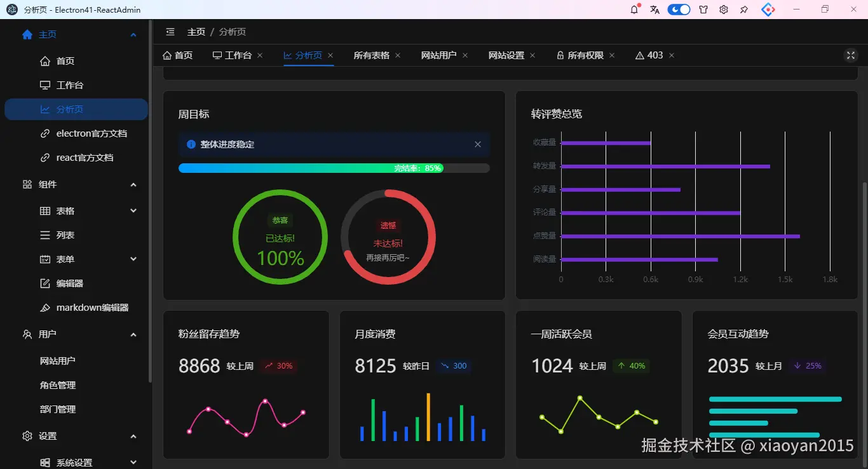This screenshot has height=469, width=868.
Task: Open 部门管理 in sidebar
Action: point(58,409)
